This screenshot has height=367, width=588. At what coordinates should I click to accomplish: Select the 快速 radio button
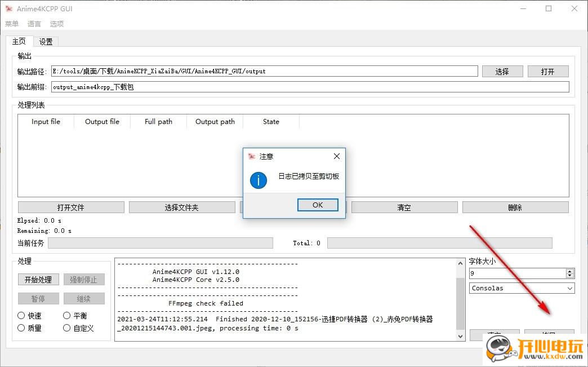point(21,316)
